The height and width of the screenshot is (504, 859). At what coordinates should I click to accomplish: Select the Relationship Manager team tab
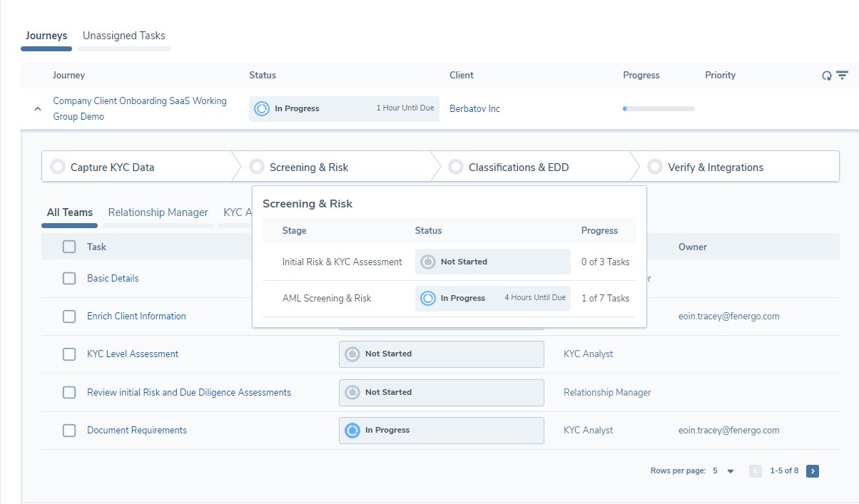click(158, 212)
